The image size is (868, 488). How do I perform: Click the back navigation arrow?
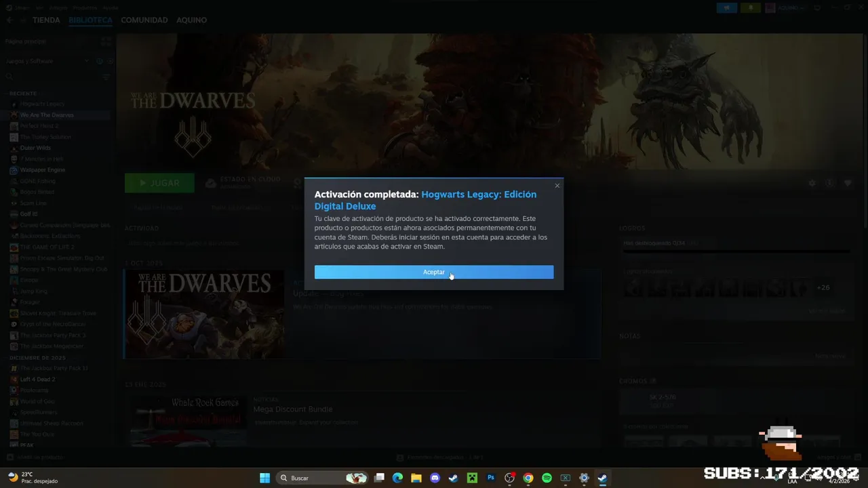[x=9, y=20]
